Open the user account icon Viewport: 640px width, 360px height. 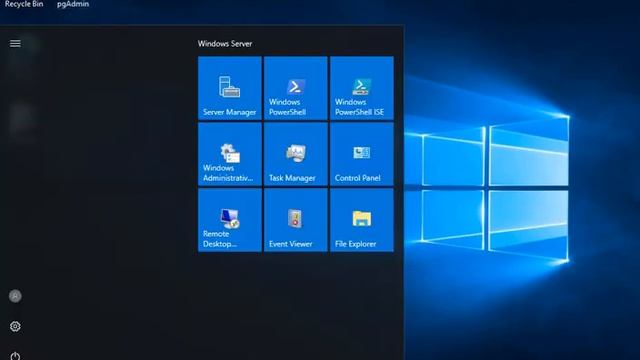click(15, 296)
